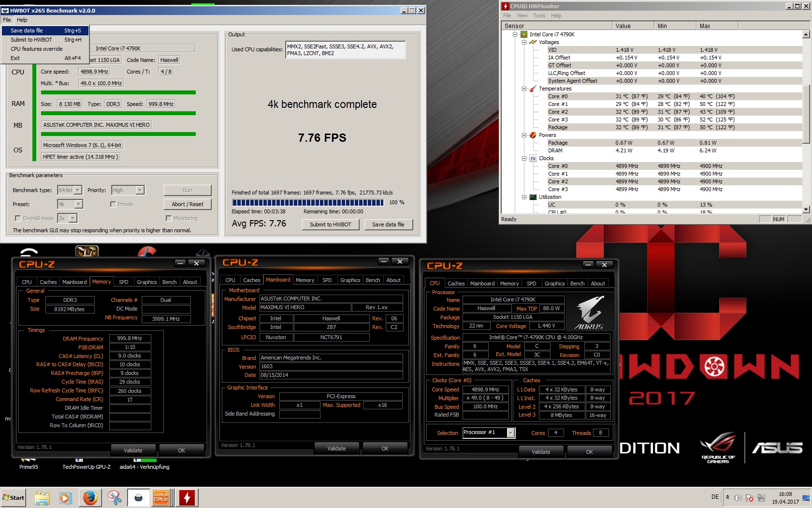The image size is (812, 508).
Task: Click the DE language indicator in taskbar
Action: (x=715, y=497)
